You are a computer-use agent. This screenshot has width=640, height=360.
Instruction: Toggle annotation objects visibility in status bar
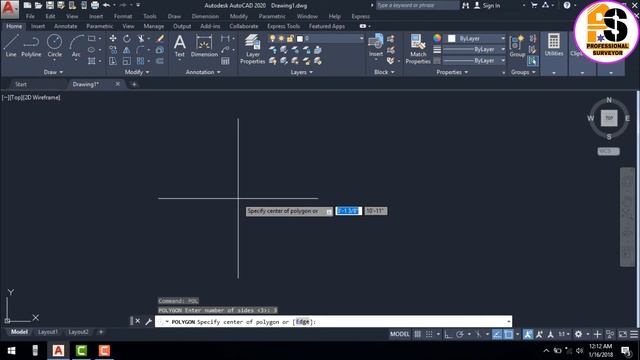click(528, 334)
